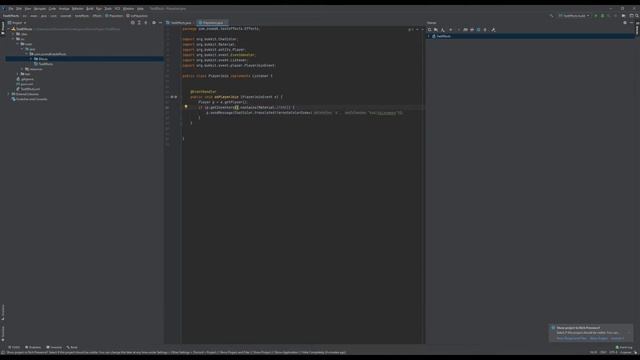
Task: Reload all Maven projects icon
Action: click(x=429, y=30)
